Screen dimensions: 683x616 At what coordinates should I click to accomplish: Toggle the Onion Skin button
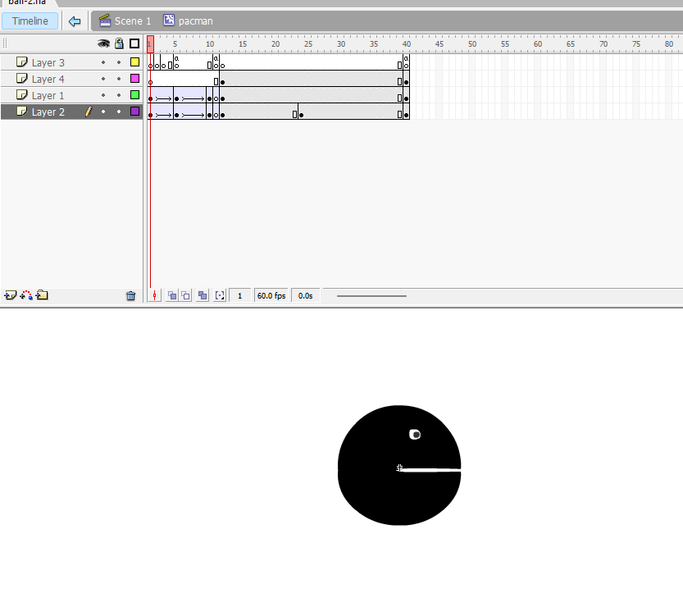[172, 296]
